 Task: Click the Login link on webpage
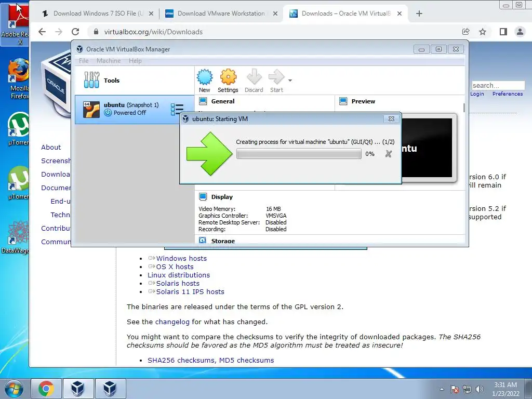pyautogui.click(x=477, y=94)
